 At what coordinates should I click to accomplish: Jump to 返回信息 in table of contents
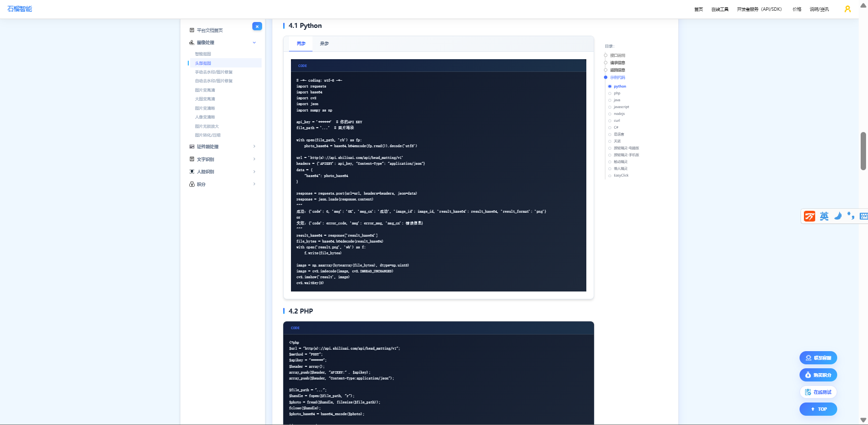(x=618, y=70)
